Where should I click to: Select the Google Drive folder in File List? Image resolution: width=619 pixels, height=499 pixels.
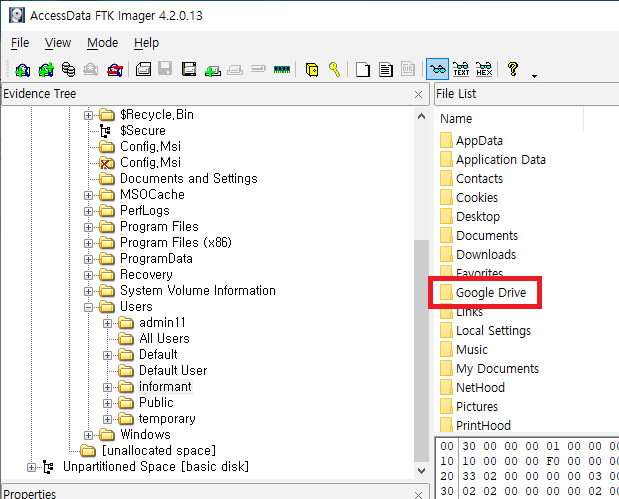pyautogui.click(x=490, y=293)
